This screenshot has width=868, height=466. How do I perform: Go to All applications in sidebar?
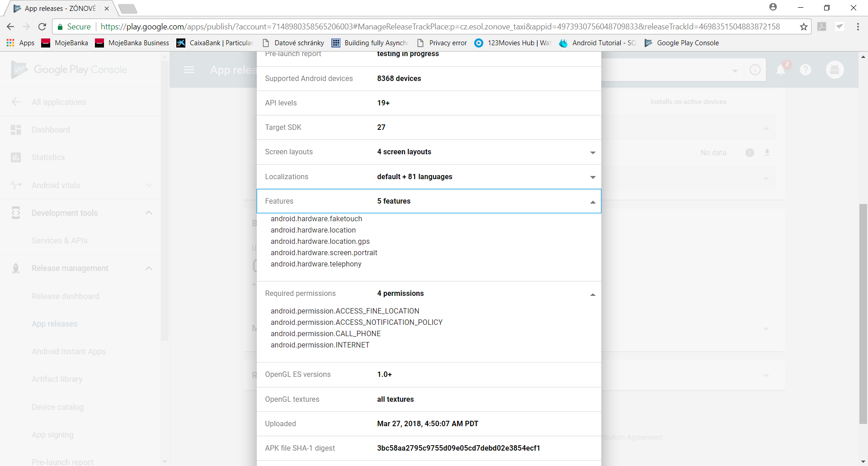pyautogui.click(x=59, y=102)
